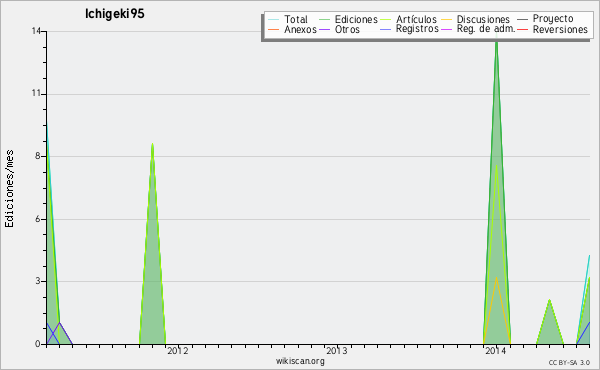Click the wikiscan.org credit text
Viewport: 600px width, 370px height.
(300, 361)
